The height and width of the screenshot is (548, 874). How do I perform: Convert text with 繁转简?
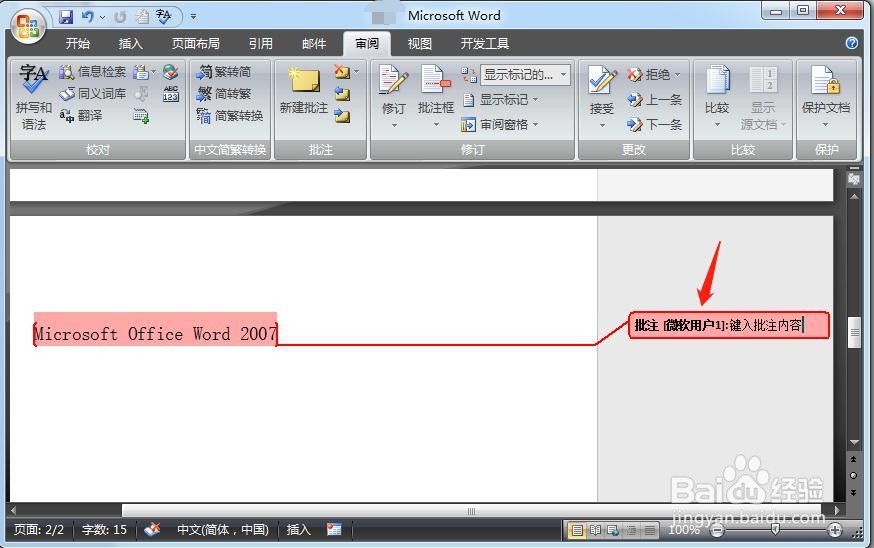click(x=224, y=72)
